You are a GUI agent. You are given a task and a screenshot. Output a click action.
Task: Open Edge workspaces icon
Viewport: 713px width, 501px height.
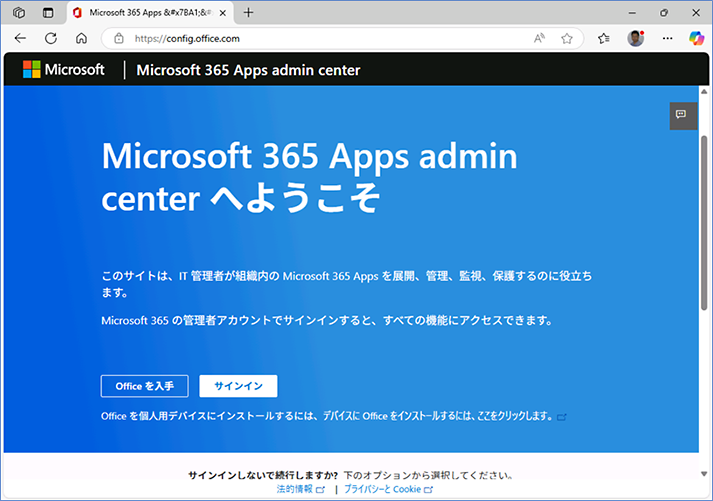click(x=19, y=13)
